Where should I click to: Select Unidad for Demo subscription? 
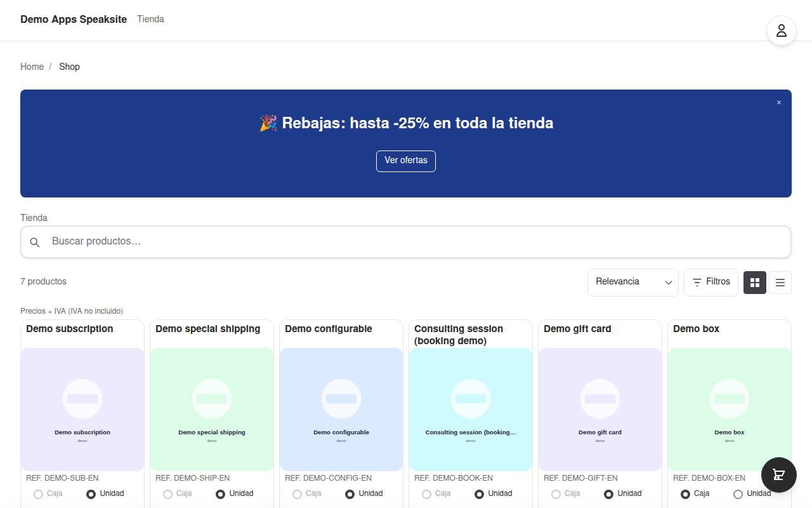tap(105, 493)
